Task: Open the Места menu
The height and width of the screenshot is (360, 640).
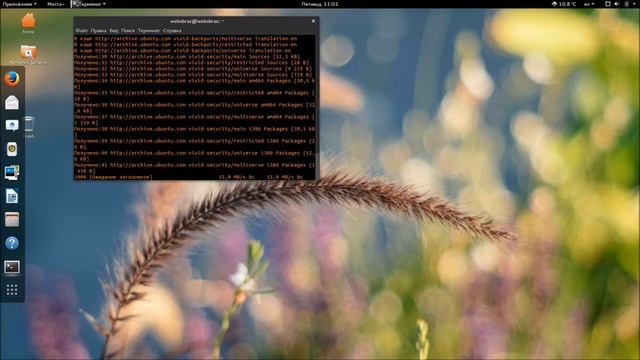Action: pos(56,4)
